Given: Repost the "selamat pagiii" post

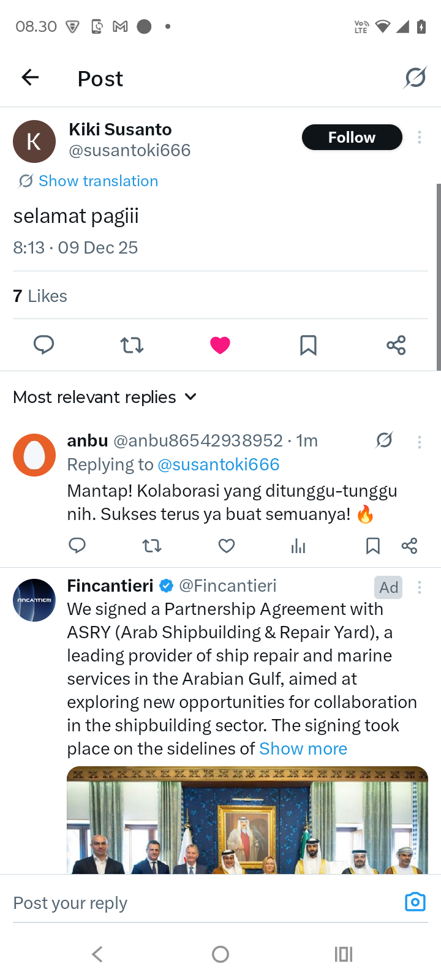Looking at the screenshot, I should point(132,345).
